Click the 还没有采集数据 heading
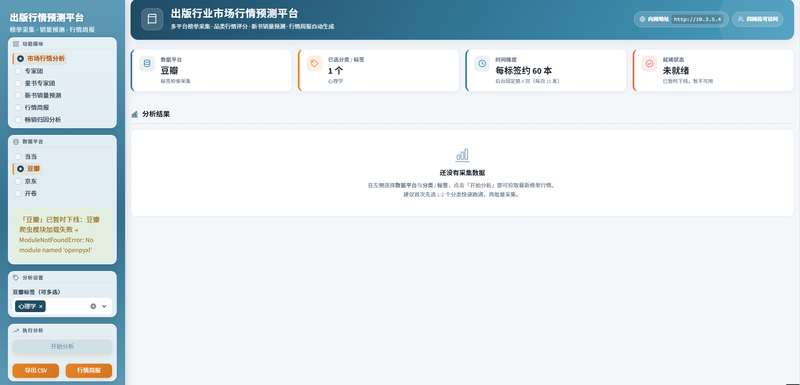 pyautogui.click(x=462, y=173)
